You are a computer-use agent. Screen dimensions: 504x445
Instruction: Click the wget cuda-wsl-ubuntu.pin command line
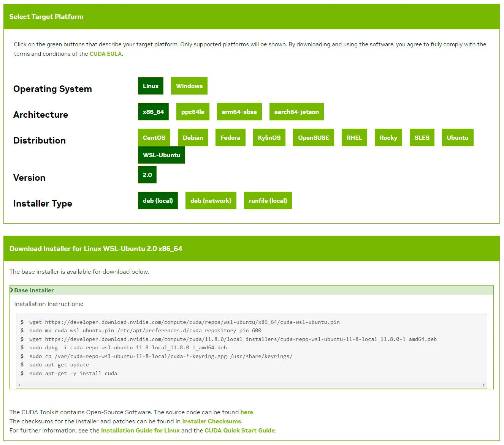point(184,322)
